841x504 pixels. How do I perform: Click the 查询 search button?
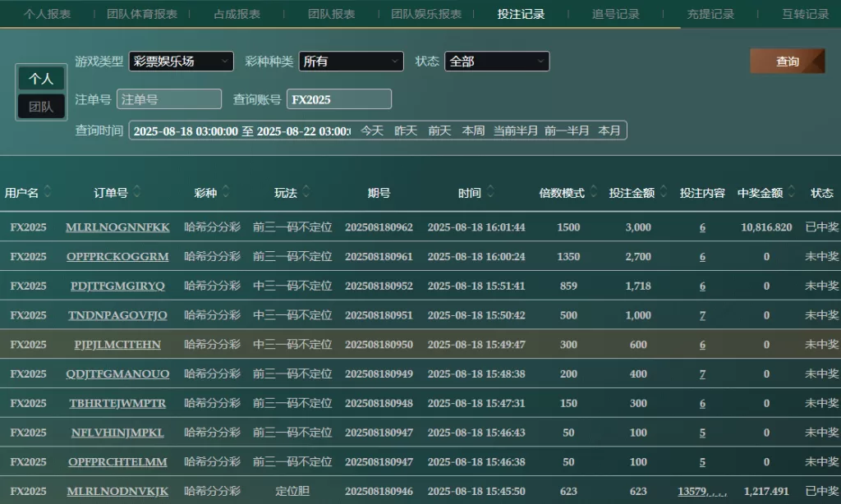click(x=788, y=61)
